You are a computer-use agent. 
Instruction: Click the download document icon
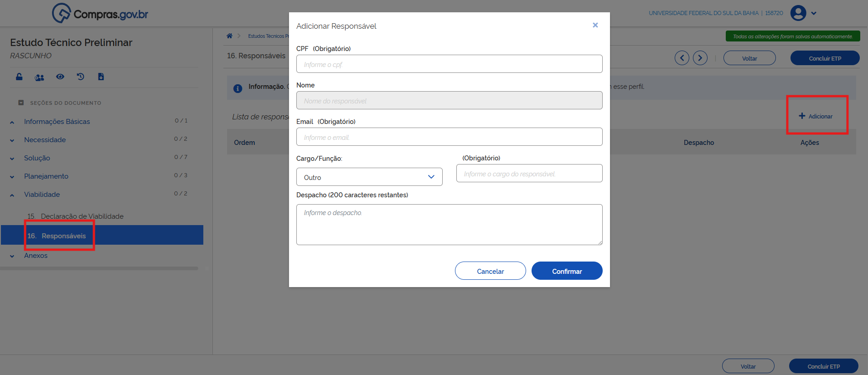point(101,77)
